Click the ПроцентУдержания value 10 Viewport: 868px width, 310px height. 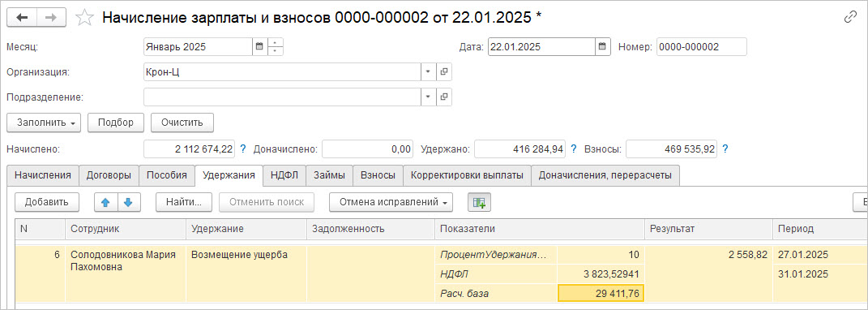(x=601, y=255)
